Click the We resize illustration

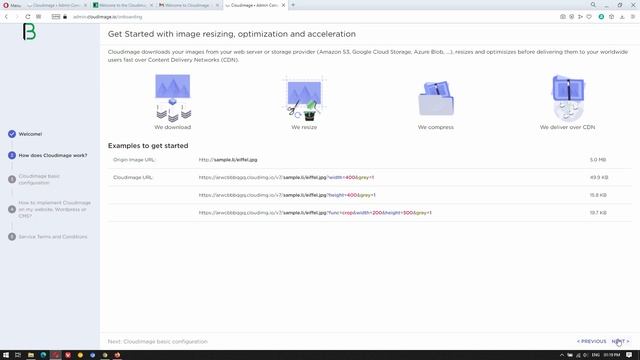tap(304, 99)
